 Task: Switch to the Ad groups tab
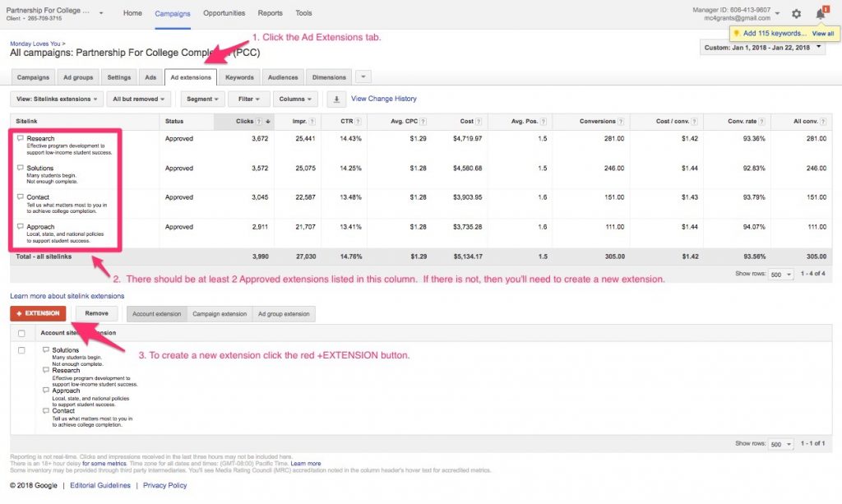(x=78, y=77)
